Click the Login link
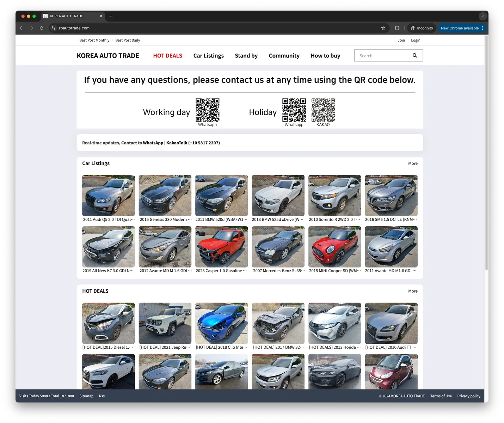The width and height of the screenshot is (504, 423). point(416,41)
